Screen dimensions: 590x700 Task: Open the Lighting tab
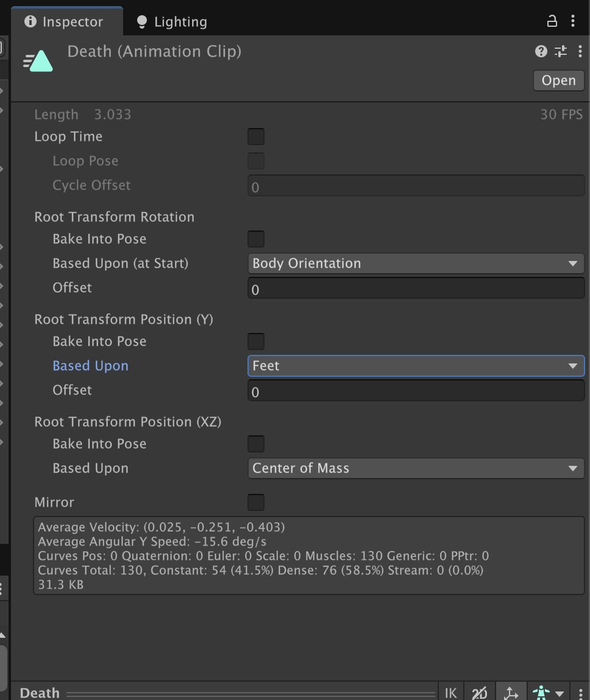pos(172,21)
